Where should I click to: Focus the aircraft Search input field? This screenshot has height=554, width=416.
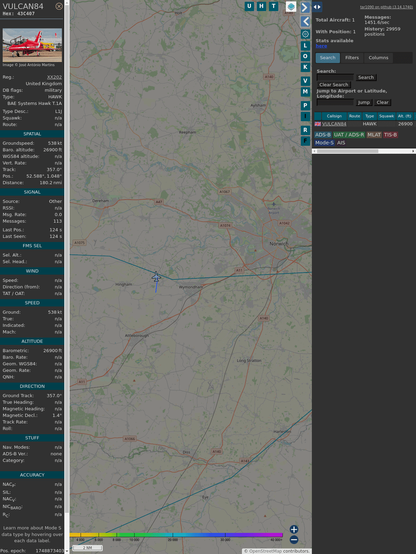(335, 77)
